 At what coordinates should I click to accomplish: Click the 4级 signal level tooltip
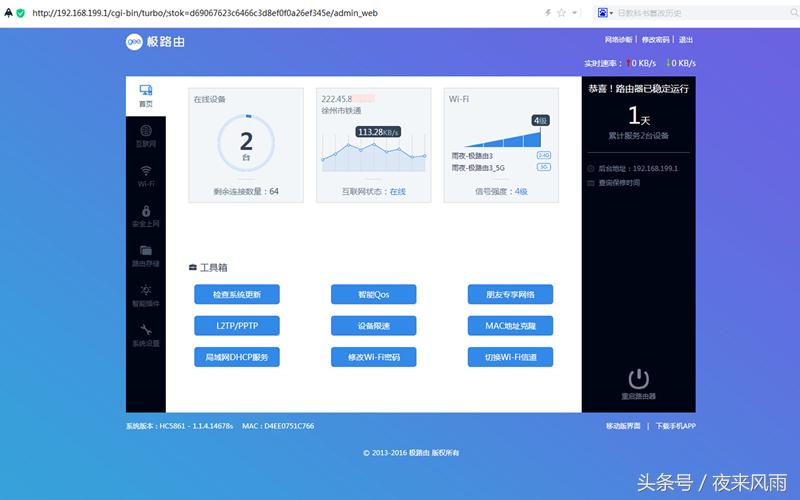point(540,120)
